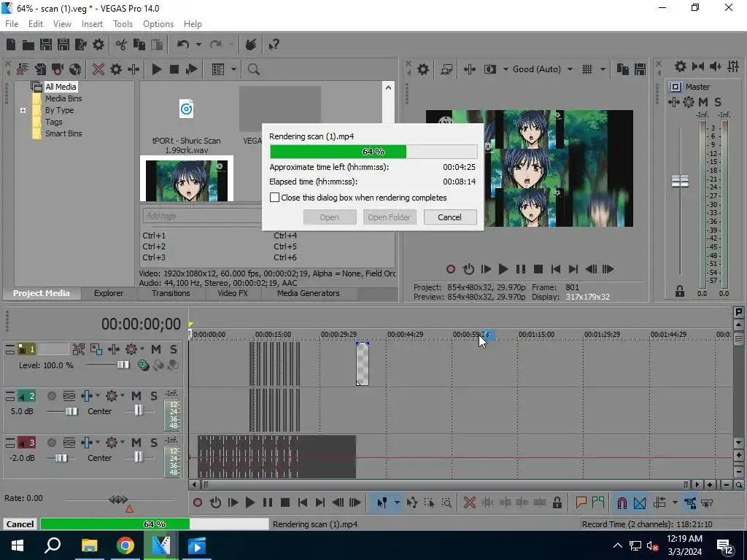Screen dimensions: 747x560
Task: Toggle Enable Snapping magnet icon
Action: coord(622,502)
